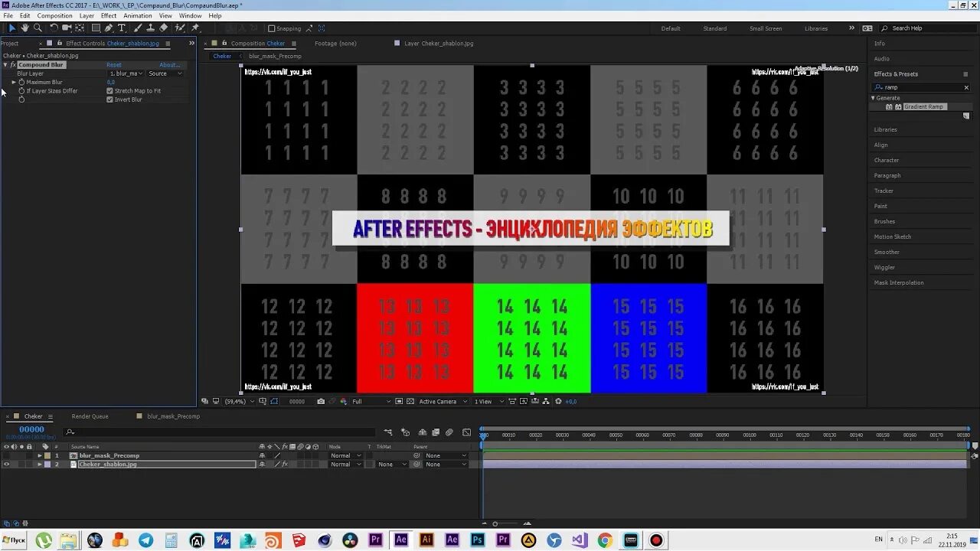Toggle the Stretch Map to Fit checkbox
The width and height of the screenshot is (980, 551).
[x=109, y=90]
